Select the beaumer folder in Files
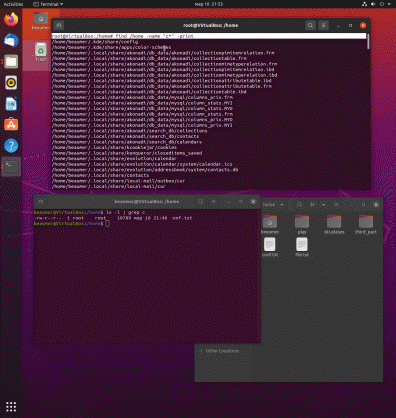Viewport: 396px width, 418px height. tap(270, 225)
